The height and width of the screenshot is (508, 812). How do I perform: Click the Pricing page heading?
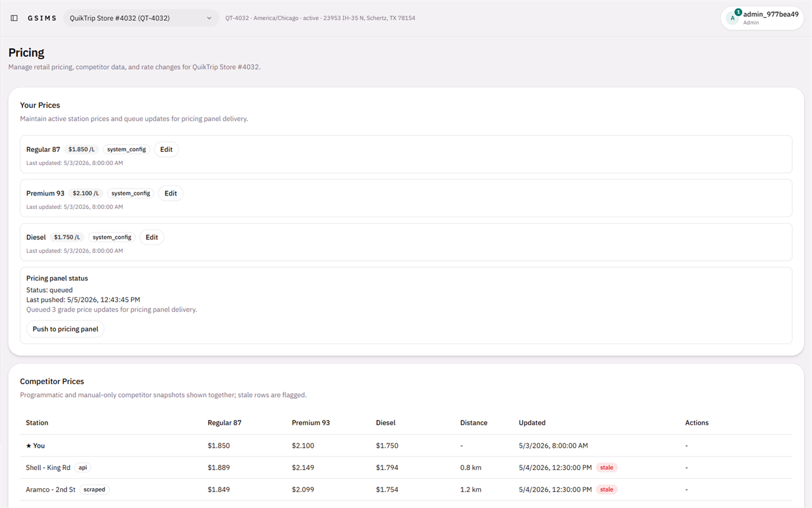27,53
